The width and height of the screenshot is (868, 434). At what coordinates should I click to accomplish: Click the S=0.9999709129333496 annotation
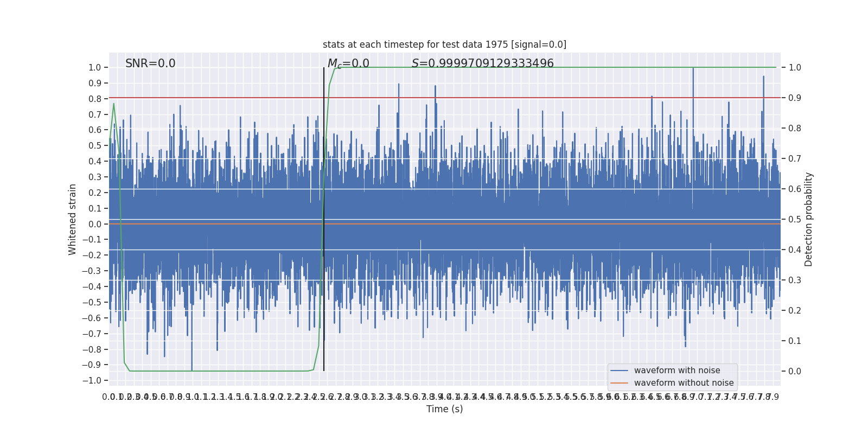(x=482, y=63)
